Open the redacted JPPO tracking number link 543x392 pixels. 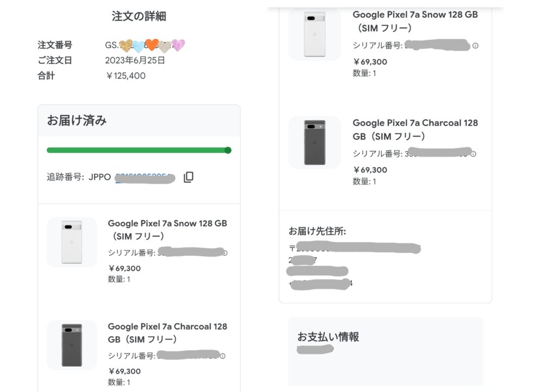tap(145, 178)
